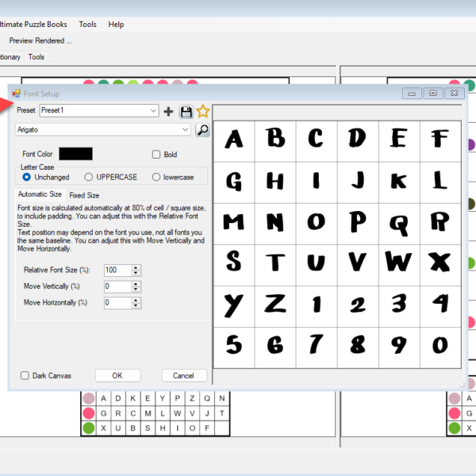Click the magnifier icon beside Arigato font
Image resolution: width=476 pixels, height=476 pixels.
coord(202,129)
